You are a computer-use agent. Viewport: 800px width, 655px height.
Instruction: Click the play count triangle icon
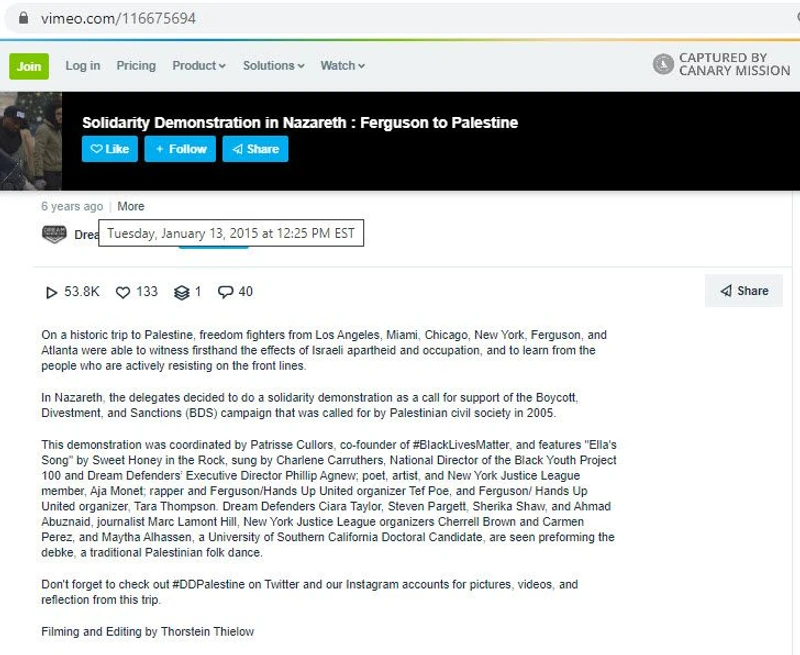click(51, 292)
